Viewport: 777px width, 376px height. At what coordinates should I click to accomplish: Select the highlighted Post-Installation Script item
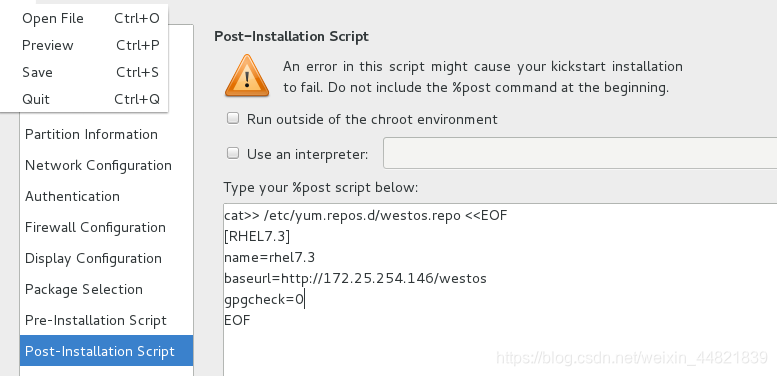click(x=106, y=351)
